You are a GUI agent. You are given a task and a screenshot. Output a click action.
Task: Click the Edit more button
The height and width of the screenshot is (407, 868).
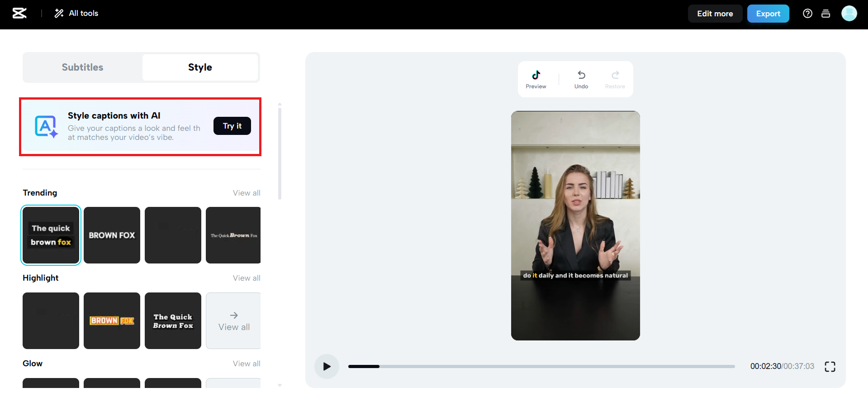pyautogui.click(x=715, y=14)
